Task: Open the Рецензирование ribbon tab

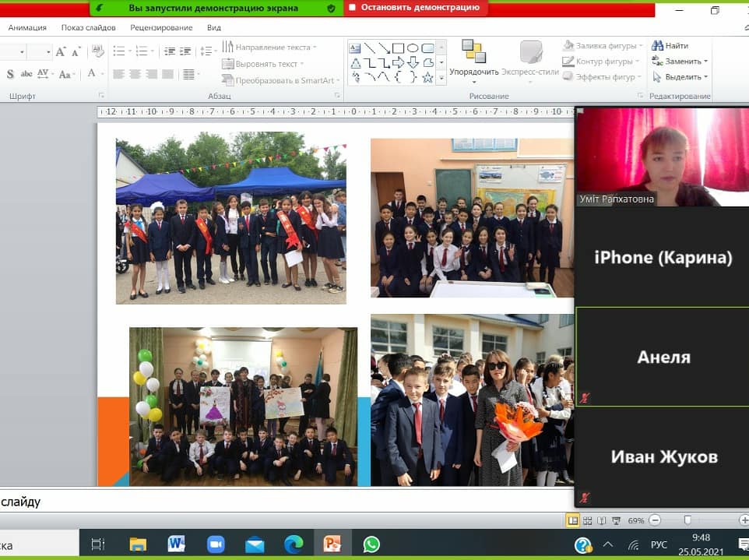Action: [161, 27]
